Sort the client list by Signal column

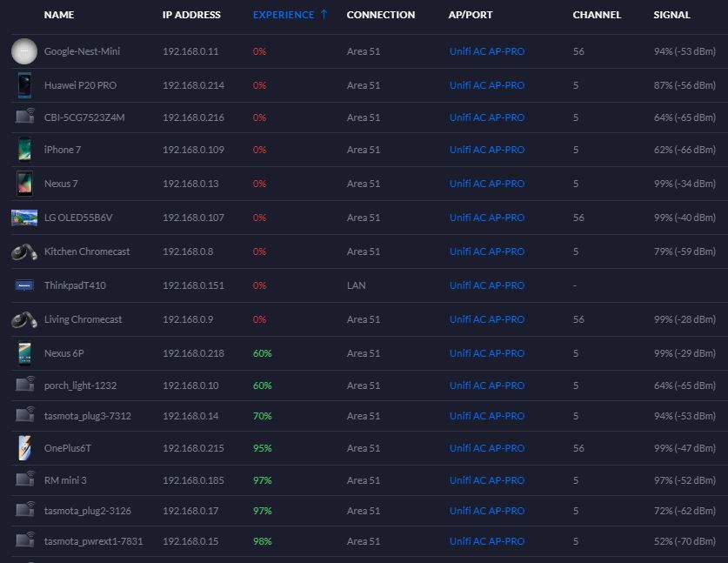point(671,15)
